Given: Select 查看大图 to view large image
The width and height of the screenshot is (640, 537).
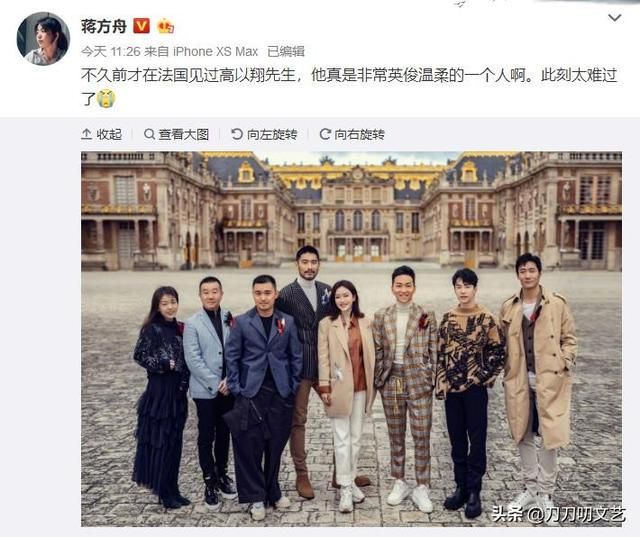Looking at the screenshot, I should click(184, 134).
